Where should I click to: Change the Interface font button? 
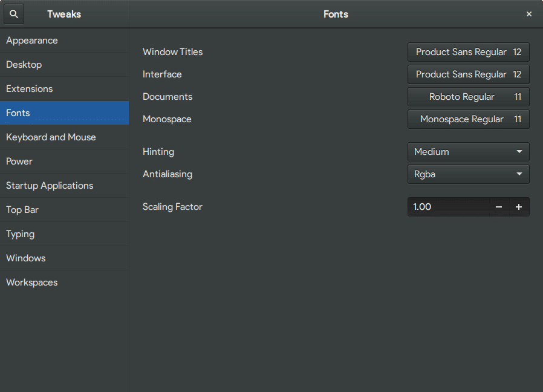point(469,74)
